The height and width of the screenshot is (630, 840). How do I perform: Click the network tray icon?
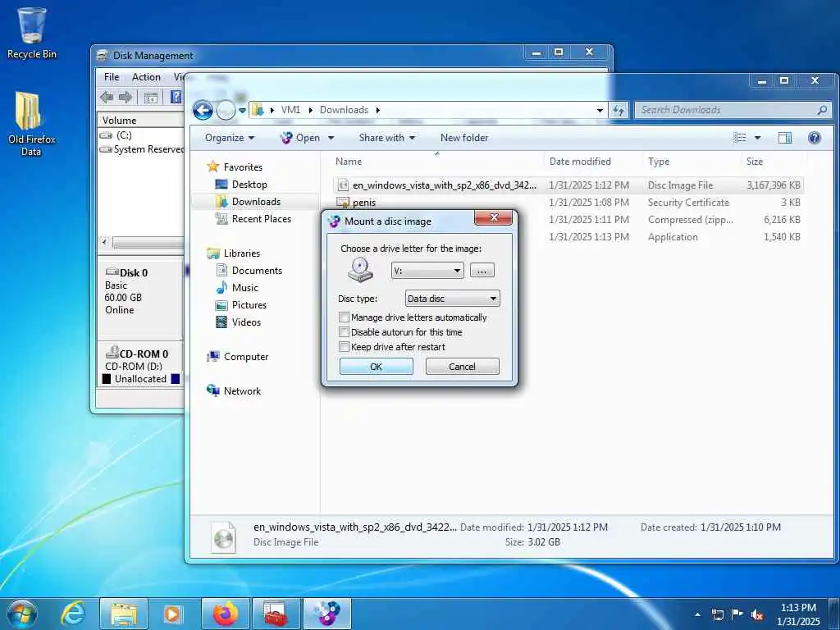tap(717, 614)
